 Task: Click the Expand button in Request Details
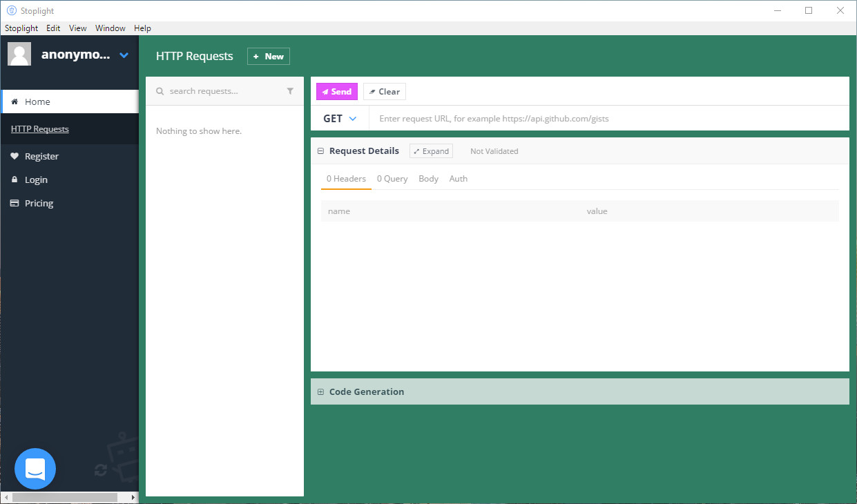(x=431, y=151)
